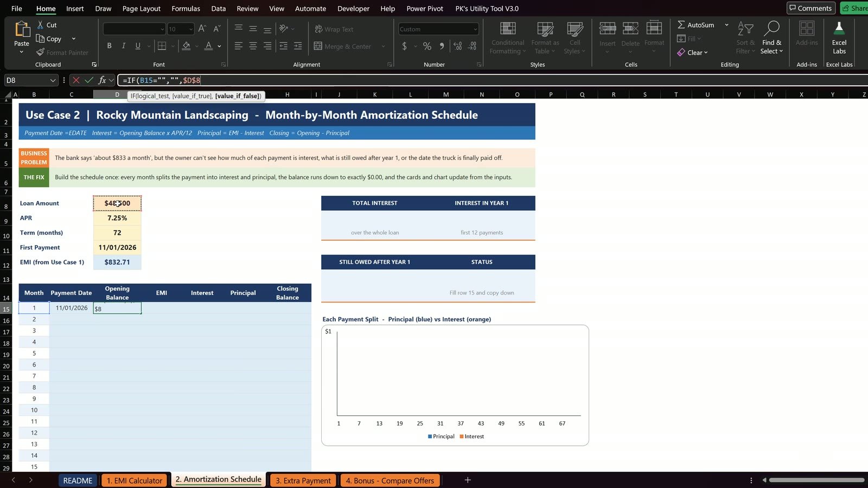Open the Comments button

coord(810,8)
